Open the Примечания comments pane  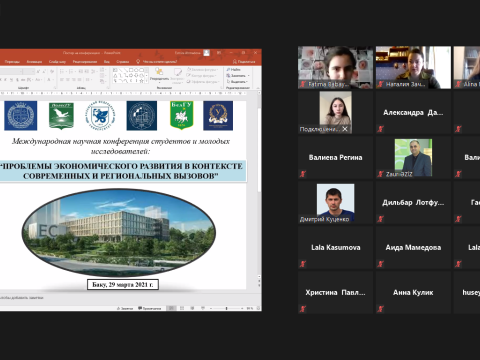150,308
